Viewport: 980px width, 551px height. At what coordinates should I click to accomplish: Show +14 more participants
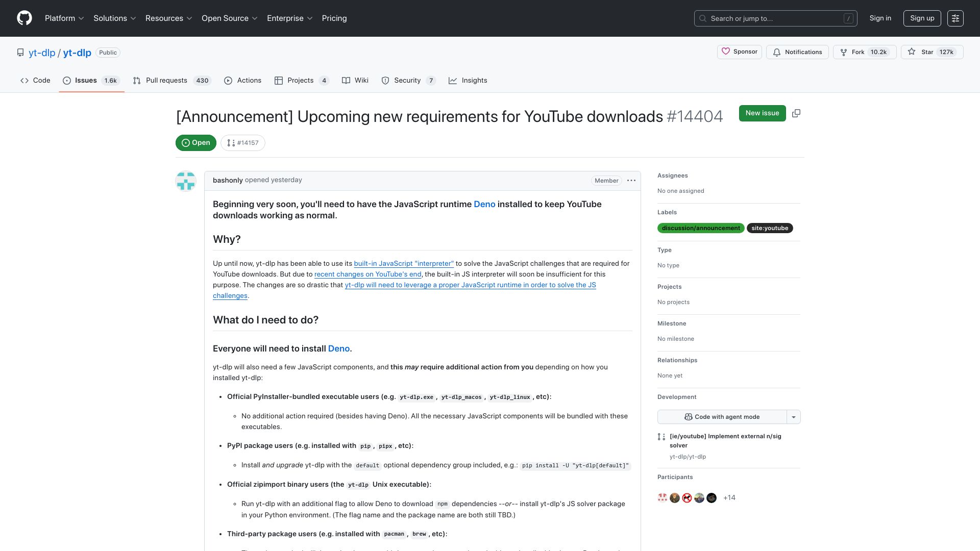tap(729, 498)
